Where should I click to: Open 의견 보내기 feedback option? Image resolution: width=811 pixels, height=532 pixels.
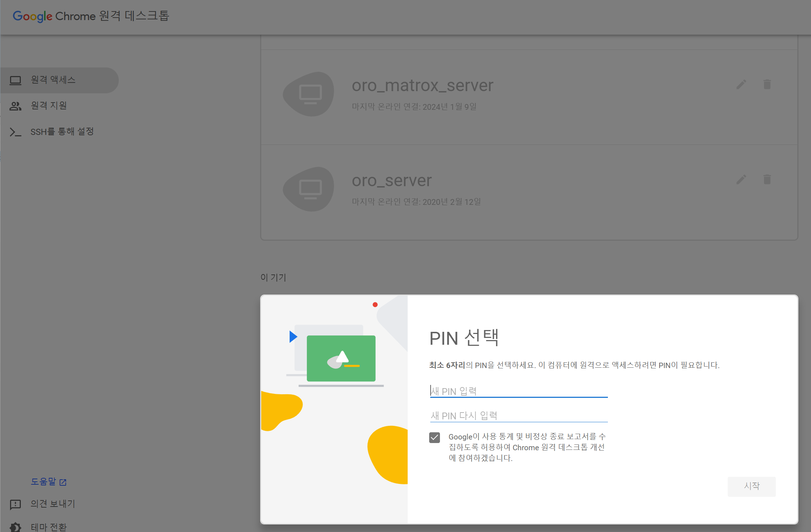pyautogui.click(x=53, y=504)
